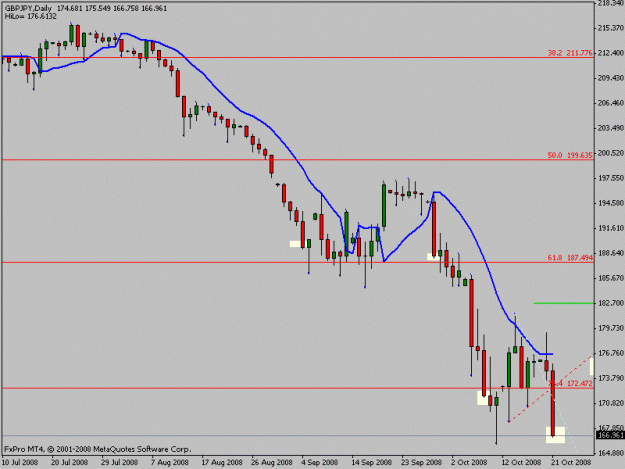Viewport: 625px width, 469px height.
Task: Click the 20 Jul 2008 date label
Action: tap(70, 463)
